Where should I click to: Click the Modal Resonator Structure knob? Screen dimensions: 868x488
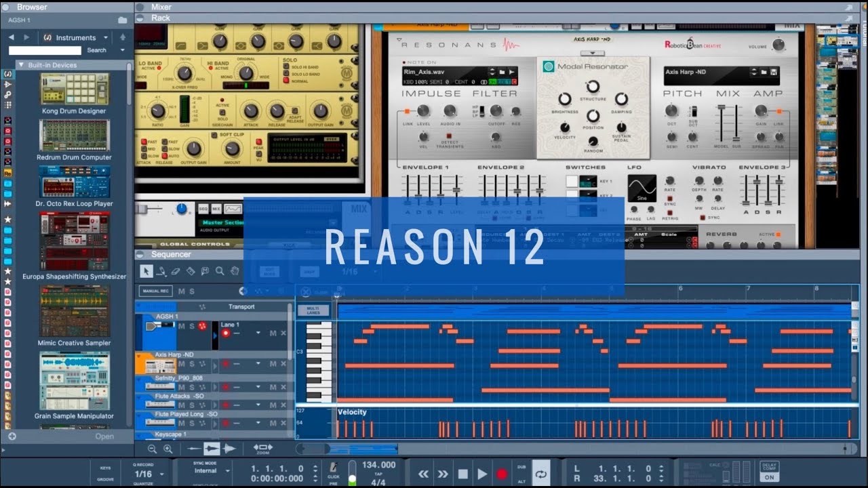coord(593,86)
